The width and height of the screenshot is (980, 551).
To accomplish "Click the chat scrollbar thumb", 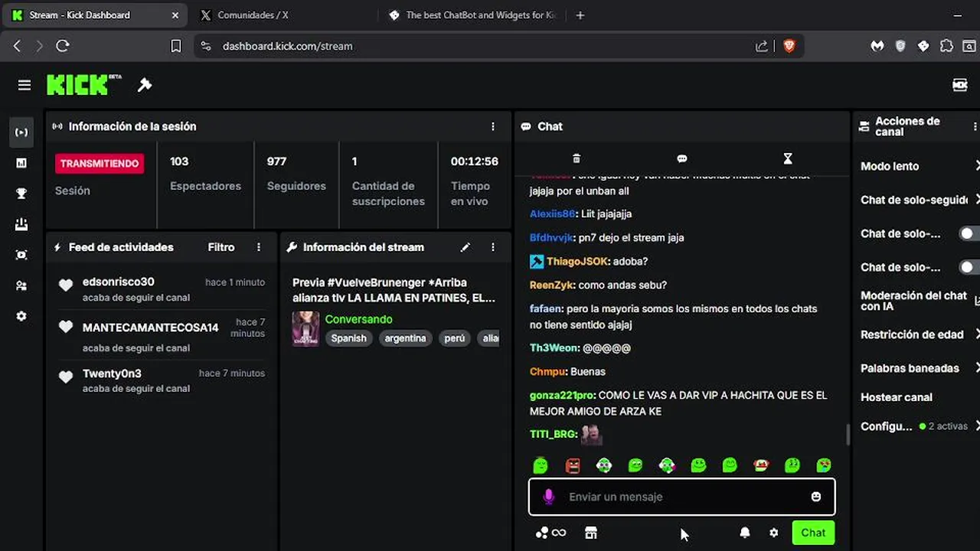I will (847, 435).
